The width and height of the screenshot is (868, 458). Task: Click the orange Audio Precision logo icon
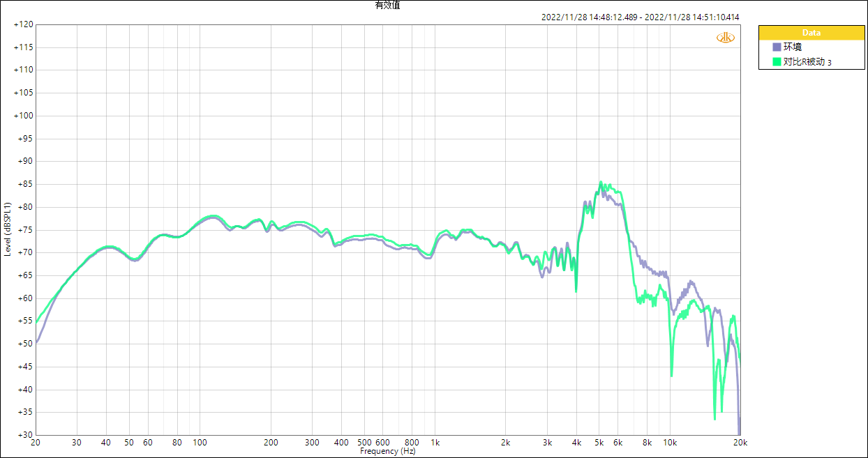pyautogui.click(x=726, y=37)
